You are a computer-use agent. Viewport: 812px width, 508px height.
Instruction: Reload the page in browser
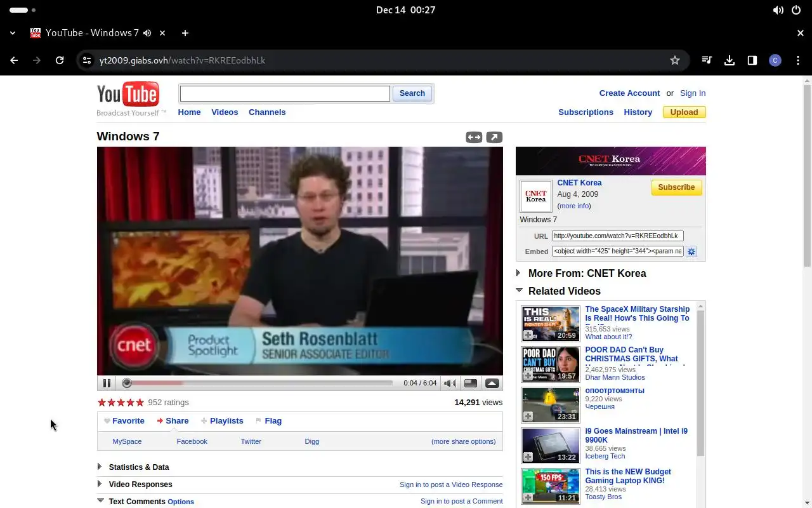[60, 60]
